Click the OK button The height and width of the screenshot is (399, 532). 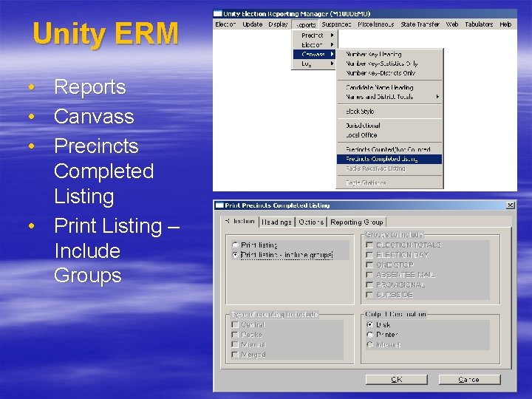click(396, 379)
